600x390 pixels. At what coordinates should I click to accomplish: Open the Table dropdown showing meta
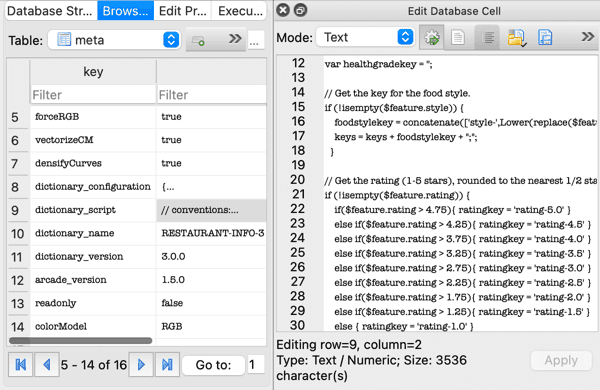114,40
